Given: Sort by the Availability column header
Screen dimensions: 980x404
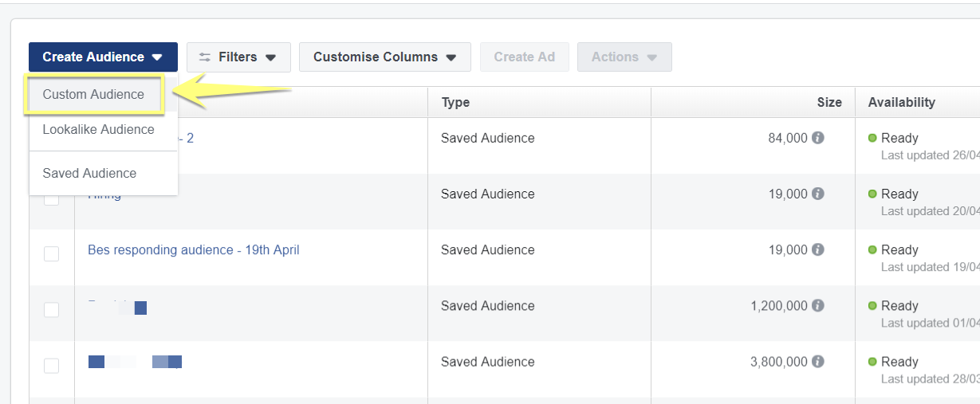Looking at the screenshot, I should [x=901, y=102].
